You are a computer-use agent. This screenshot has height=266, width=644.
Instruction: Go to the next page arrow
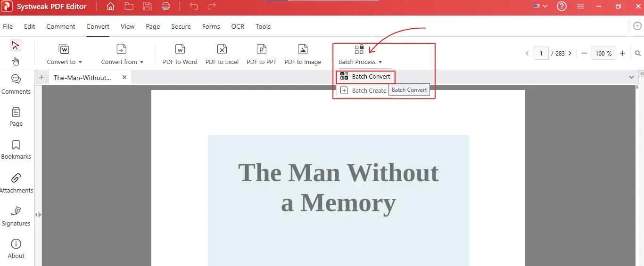(570, 54)
